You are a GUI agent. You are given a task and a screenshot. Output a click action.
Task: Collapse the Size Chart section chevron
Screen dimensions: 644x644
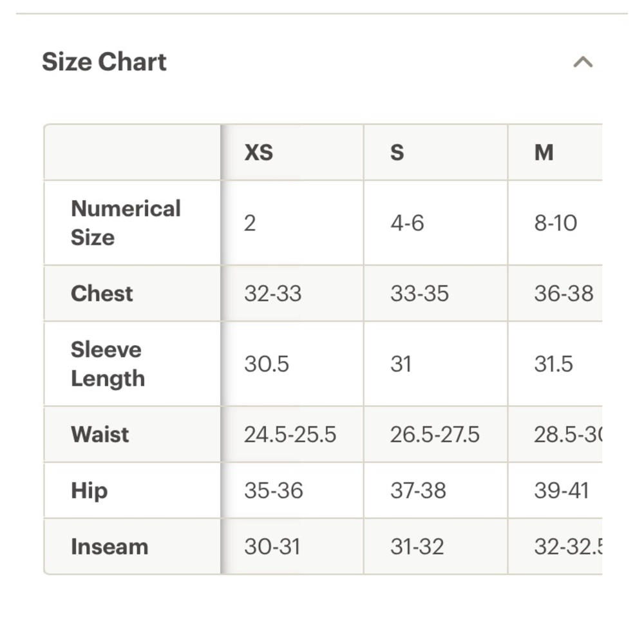tap(583, 62)
